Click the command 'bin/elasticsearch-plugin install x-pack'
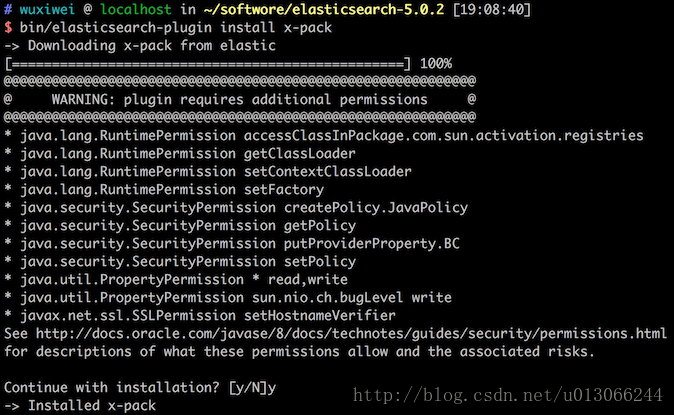The height and width of the screenshot is (415, 674). (x=176, y=28)
